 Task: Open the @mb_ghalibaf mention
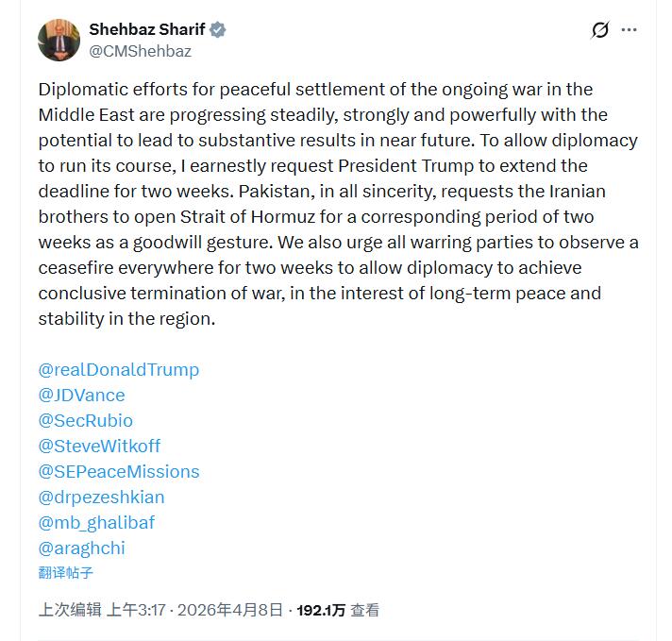tap(96, 523)
